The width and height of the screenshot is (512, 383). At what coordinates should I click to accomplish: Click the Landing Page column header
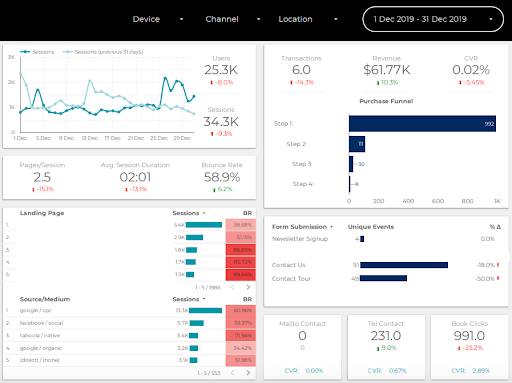(42, 213)
